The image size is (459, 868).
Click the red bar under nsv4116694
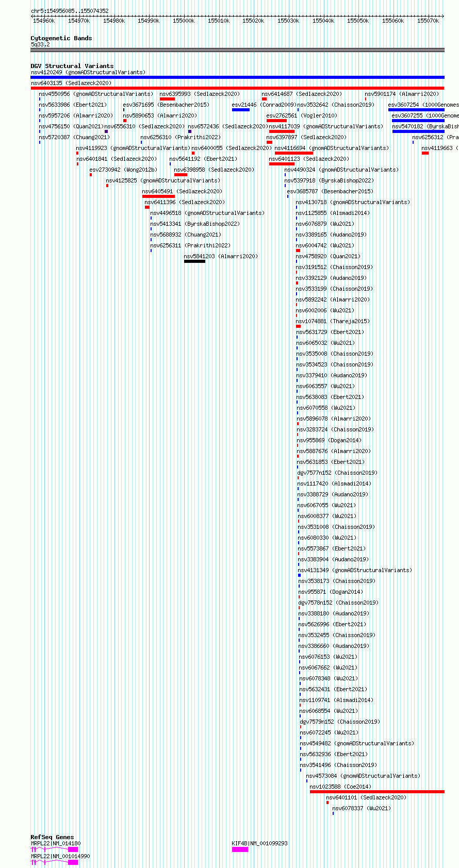[x=294, y=153]
